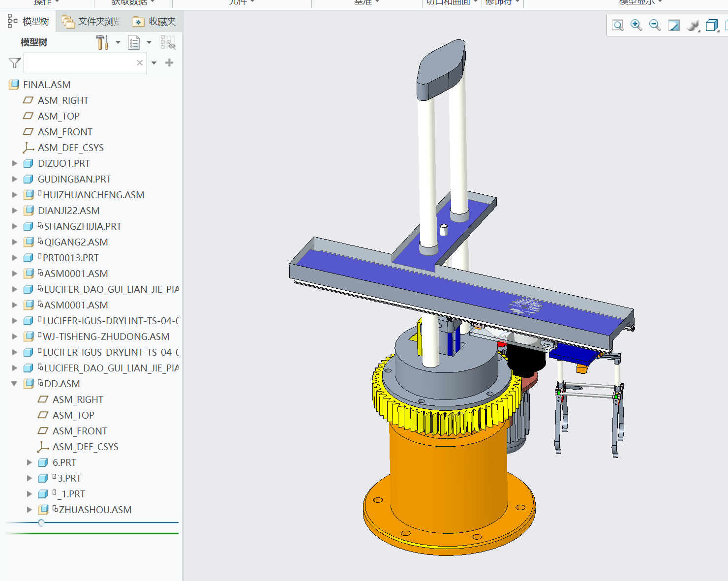Click the Zoom Out magnifier icon

(x=655, y=25)
